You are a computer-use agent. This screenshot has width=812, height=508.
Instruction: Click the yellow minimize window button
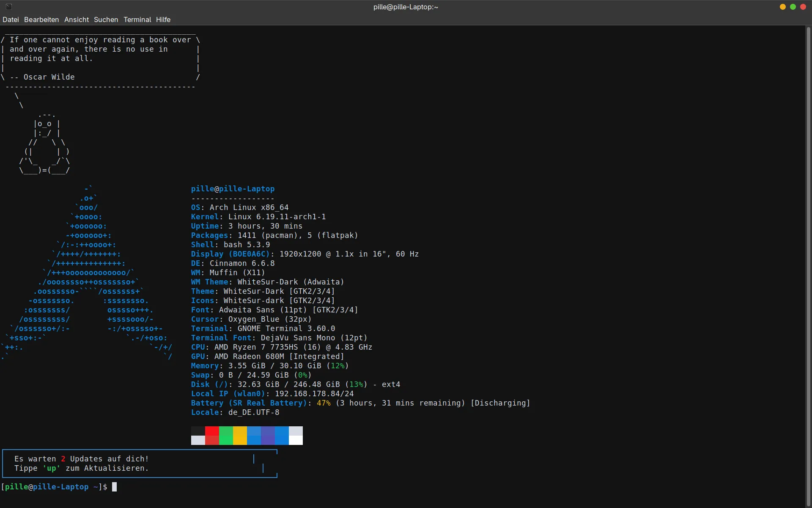coord(782,7)
